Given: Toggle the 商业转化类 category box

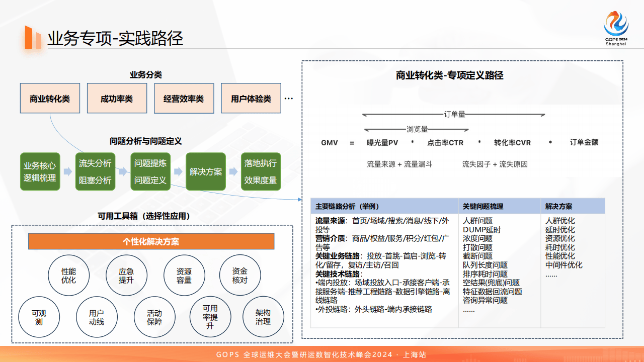Looking at the screenshot, I should click(50, 98).
